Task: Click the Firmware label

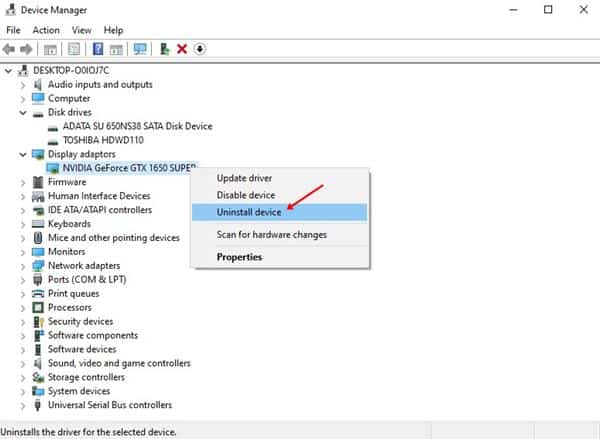Action: pyautogui.click(x=67, y=182)
